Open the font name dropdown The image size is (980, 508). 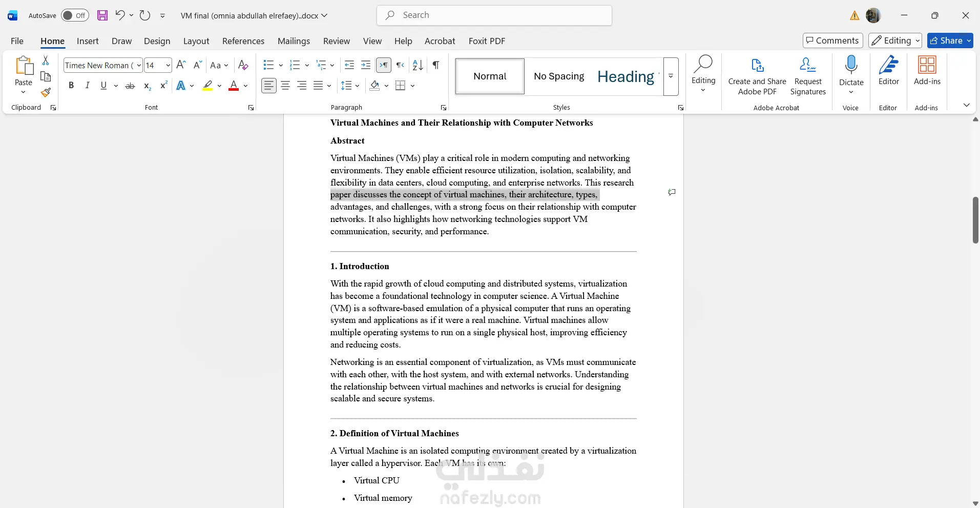tap(138, 66)
